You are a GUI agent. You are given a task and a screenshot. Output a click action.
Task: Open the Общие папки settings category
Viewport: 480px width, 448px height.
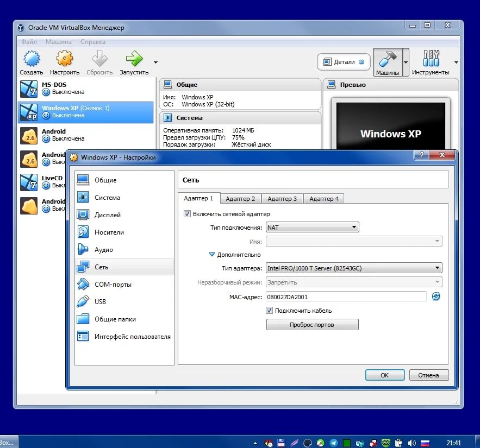pos(124,319)
